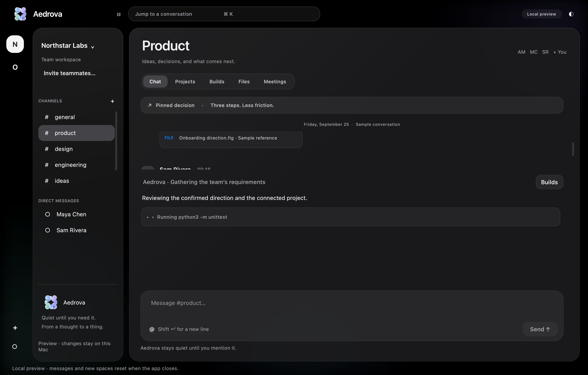Open the #design channel
This screenshot has width=588, height=375.
pyautogui.click(x=76, y=149)
